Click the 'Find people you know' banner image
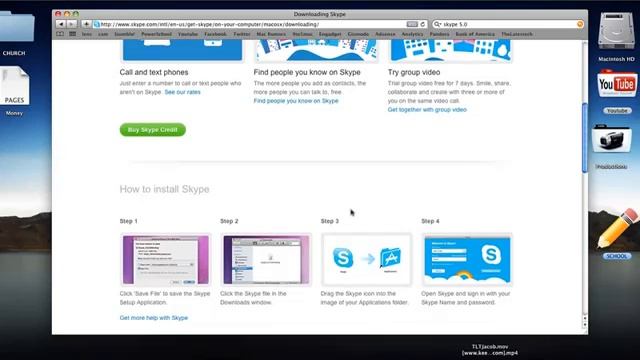This screenshot has width=640, height=360. [x=316, y=51]
